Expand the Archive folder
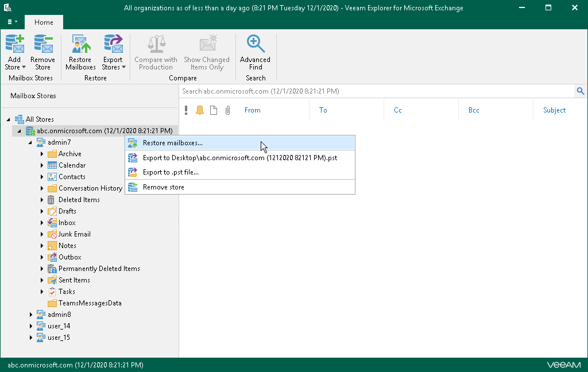This screenshot has width=588, height=372. click(41, 154)
